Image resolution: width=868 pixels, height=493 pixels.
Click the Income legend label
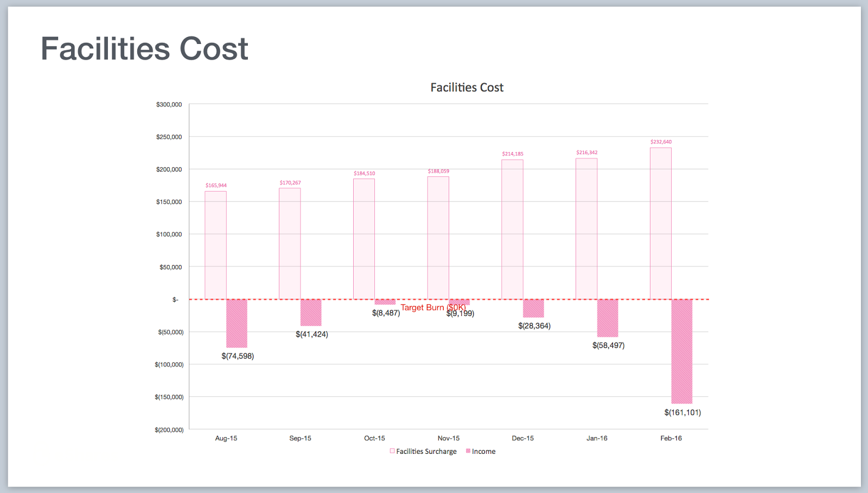(x=483, y=452)
